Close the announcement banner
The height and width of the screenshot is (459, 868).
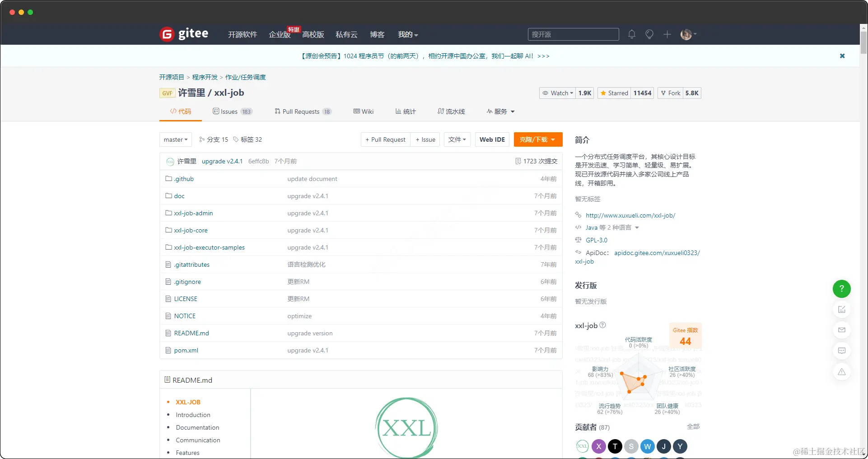[842, 56]
